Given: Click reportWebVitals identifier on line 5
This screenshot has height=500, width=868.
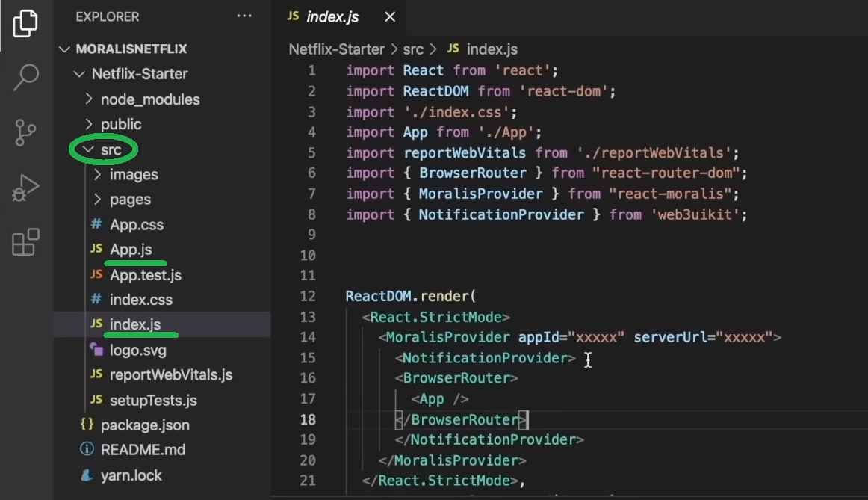Looking at the screenshot, I should (x=465, y=153).
